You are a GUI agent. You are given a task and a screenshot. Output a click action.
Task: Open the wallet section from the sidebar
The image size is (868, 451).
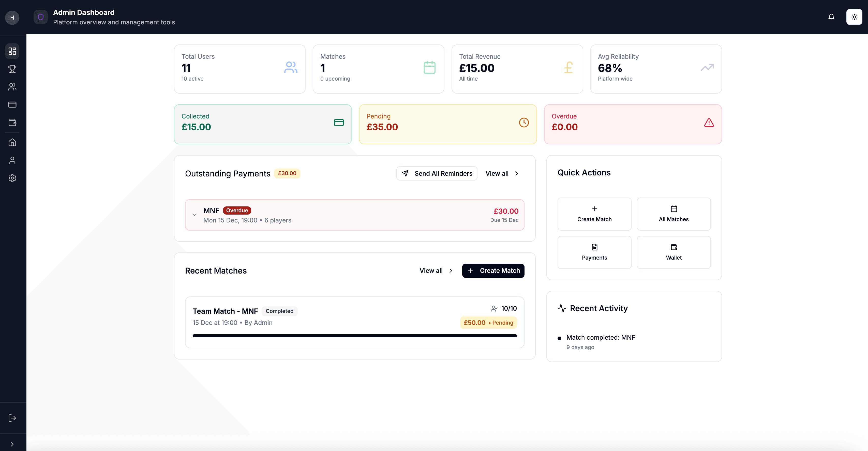tap(12, 123)
